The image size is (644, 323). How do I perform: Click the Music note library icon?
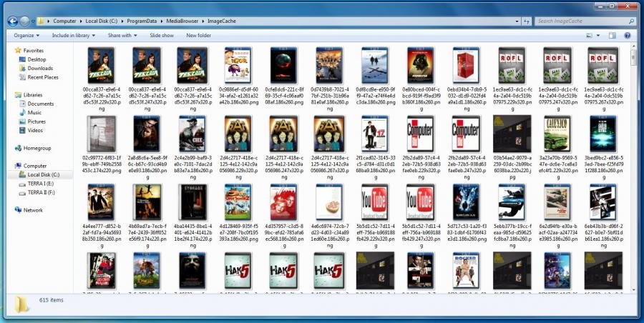[x=23, y=112]
